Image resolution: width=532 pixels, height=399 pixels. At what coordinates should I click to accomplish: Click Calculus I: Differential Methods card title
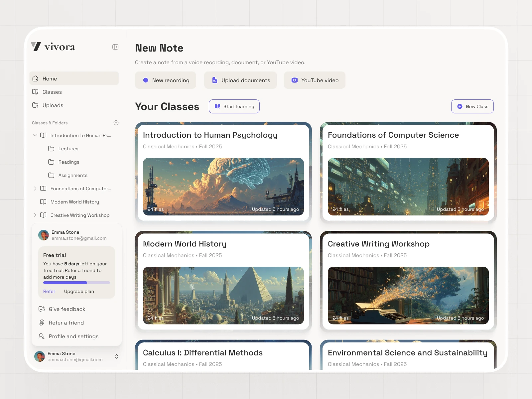[x=203, y=353]
